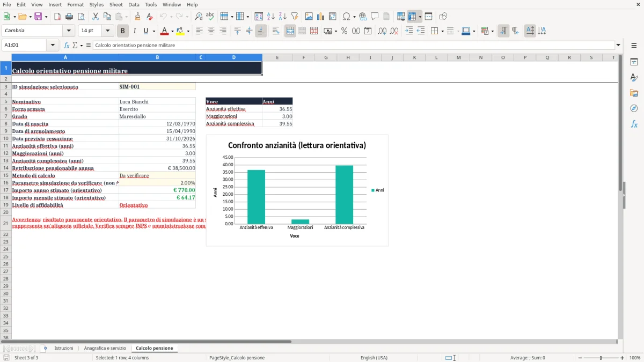Screen dimensions: 644x362
Task: Open the special character dropdown arrow
Action: click(354, 17)
